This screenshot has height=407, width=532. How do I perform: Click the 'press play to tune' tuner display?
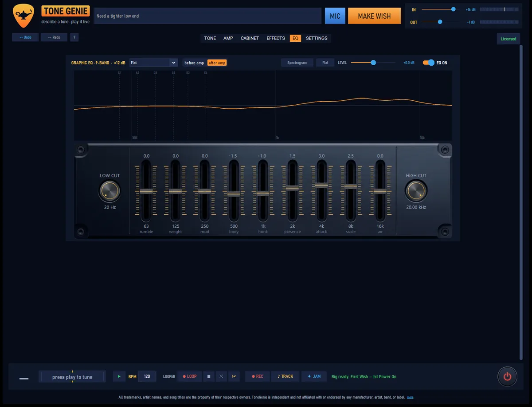[72, 377]
